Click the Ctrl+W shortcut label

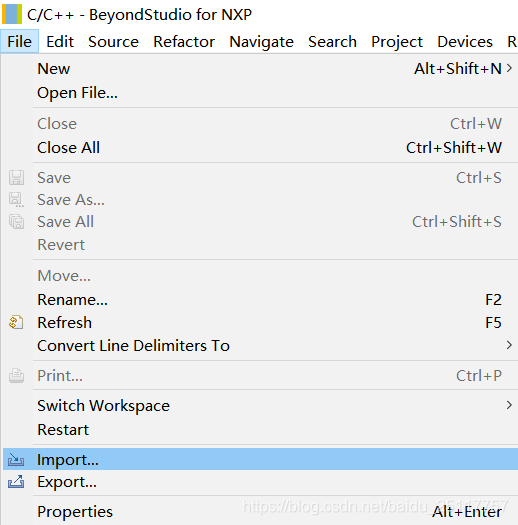point(476,124)
